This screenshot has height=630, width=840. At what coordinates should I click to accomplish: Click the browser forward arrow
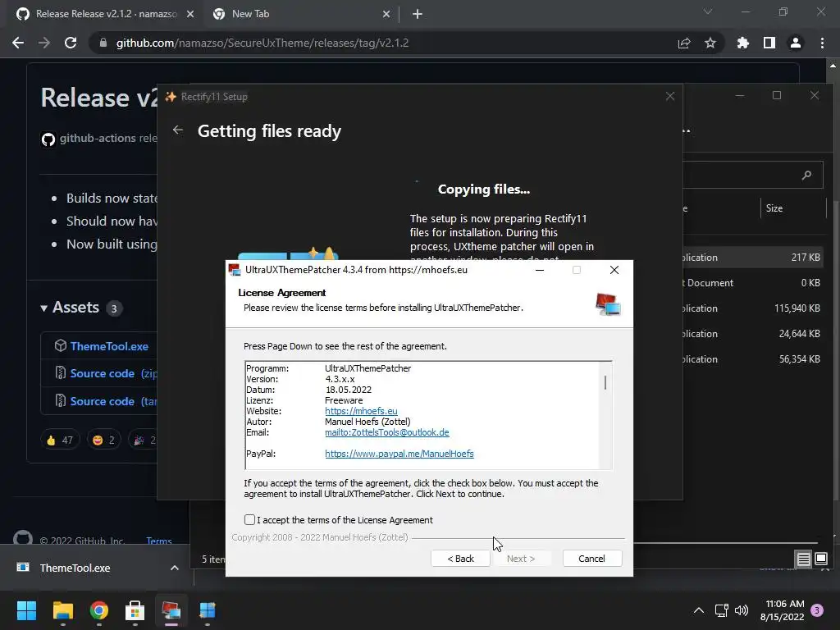point(44,43)
